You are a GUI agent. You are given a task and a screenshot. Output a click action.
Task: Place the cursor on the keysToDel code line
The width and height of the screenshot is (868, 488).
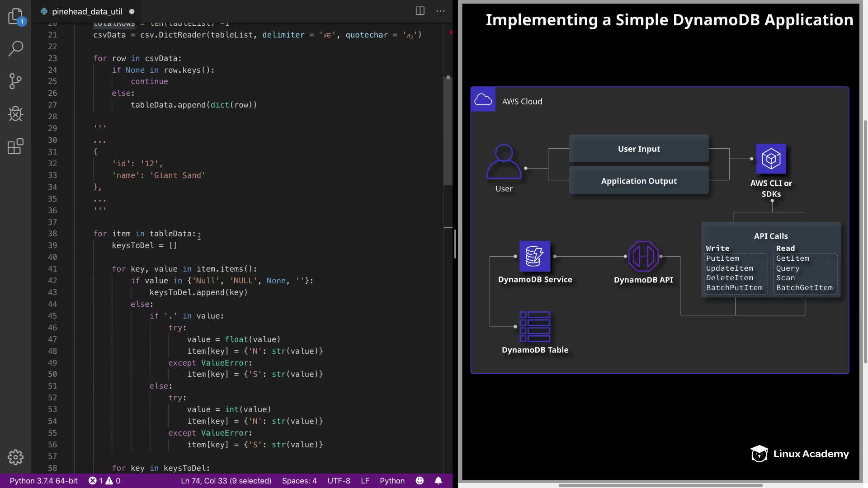point(145,245)
